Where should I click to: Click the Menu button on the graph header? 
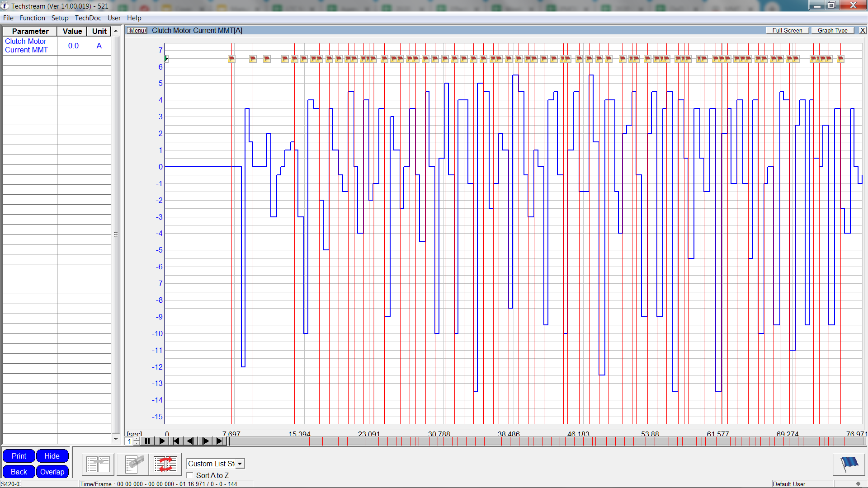137,30
